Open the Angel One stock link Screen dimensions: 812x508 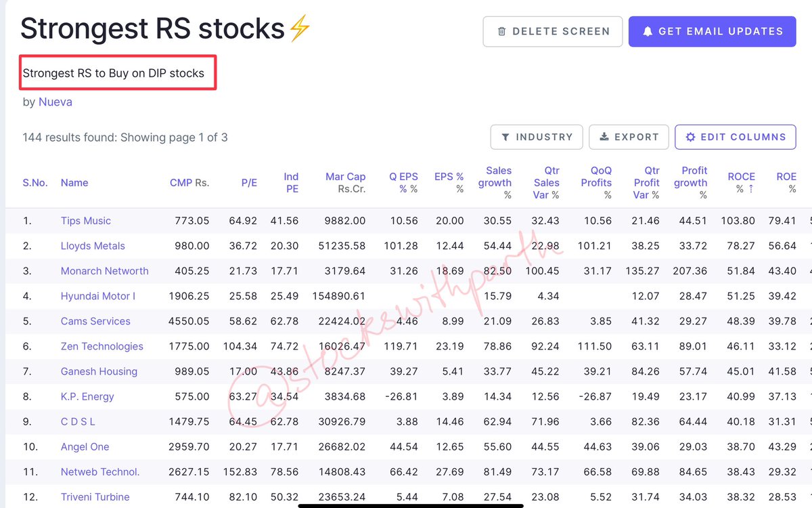pos(85,446)
